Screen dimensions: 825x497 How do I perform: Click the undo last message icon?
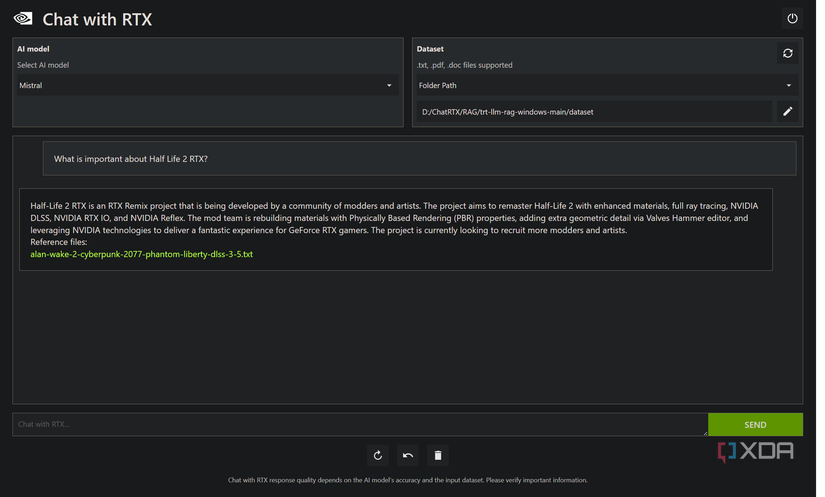[x=408, y=455]
